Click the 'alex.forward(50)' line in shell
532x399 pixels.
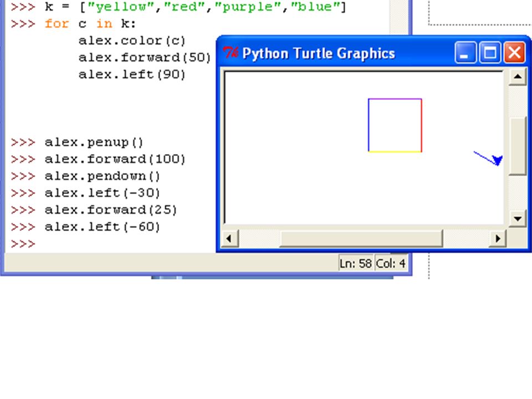point(145,57)
